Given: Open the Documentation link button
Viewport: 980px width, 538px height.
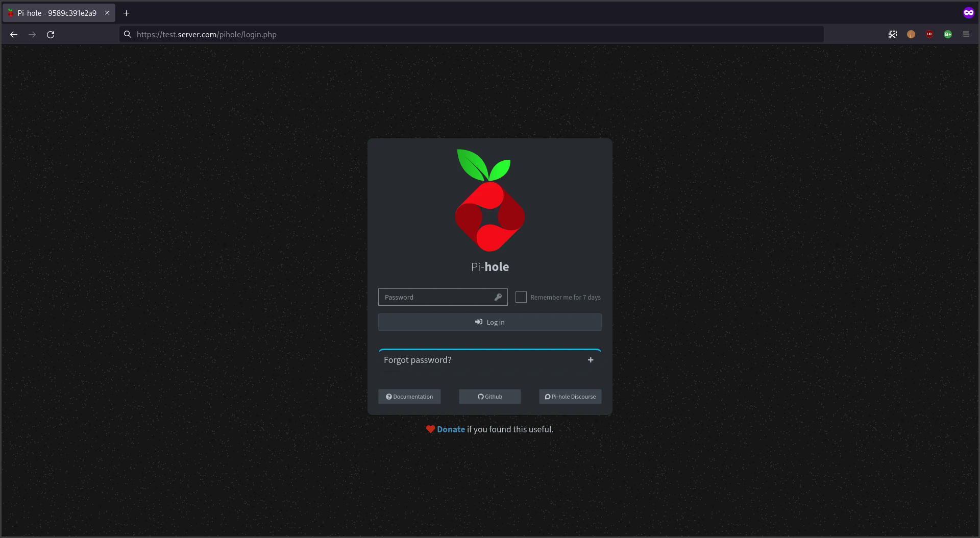Looking at the screenshot, I should [x=409, y=397].
